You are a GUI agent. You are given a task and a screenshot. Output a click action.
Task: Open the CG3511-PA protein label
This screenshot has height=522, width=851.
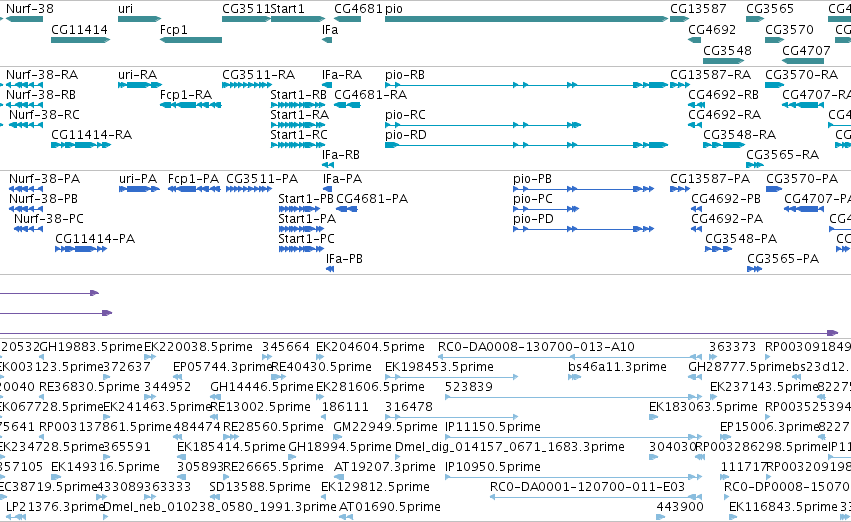(262, 179)
